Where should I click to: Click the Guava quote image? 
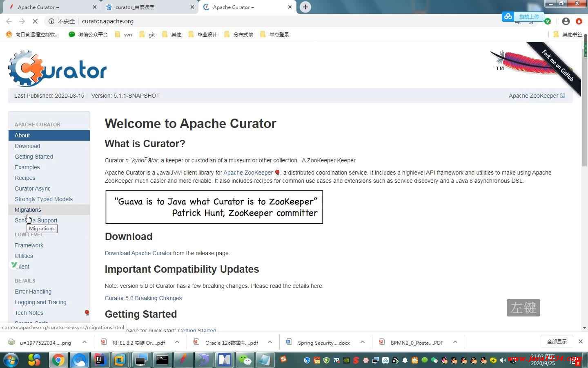point(214,207)
